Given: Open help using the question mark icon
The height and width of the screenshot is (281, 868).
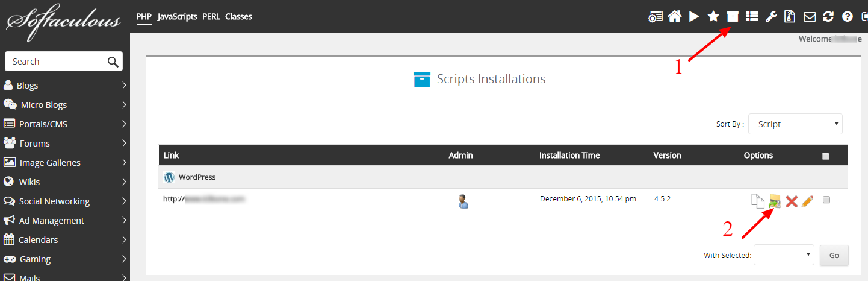Looking at the screenshot, I should point(848,17).
